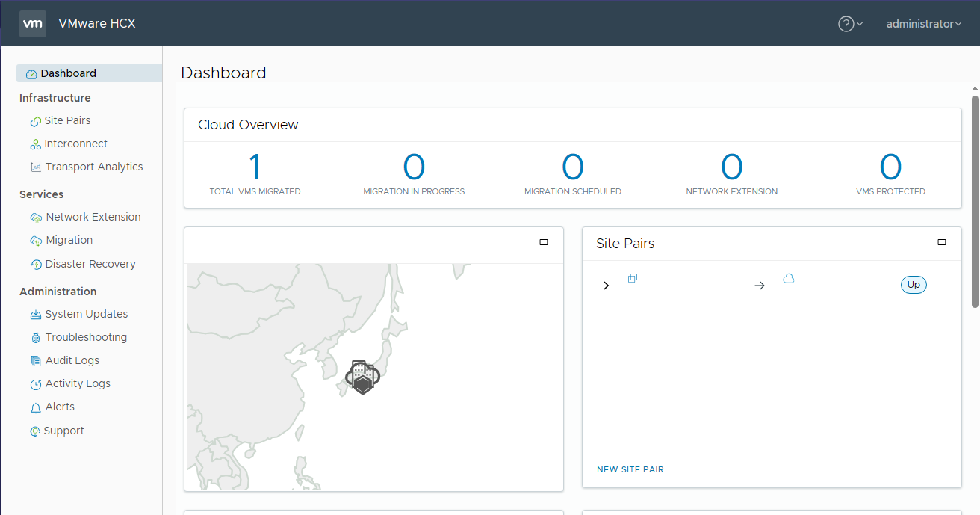Viewport: 980px width, 515px height.
Task: Click the Migration cloud icon in the sidebar
Action: tap(36, 241)
